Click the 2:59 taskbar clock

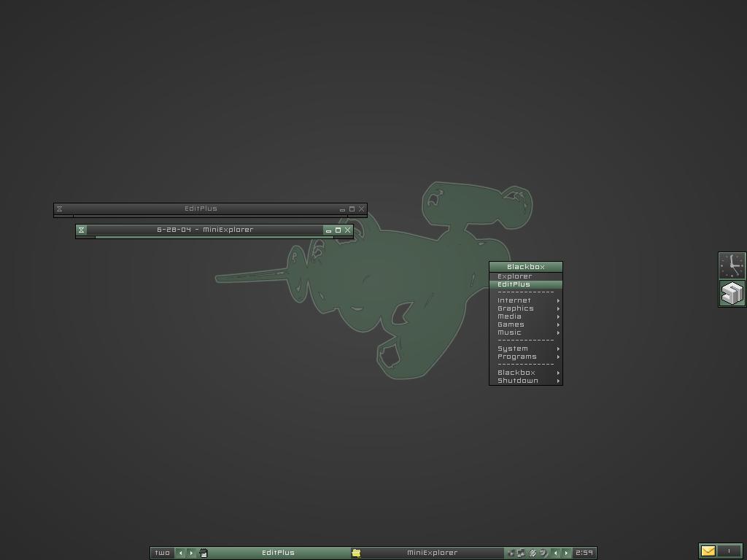[x=584, y=553]
